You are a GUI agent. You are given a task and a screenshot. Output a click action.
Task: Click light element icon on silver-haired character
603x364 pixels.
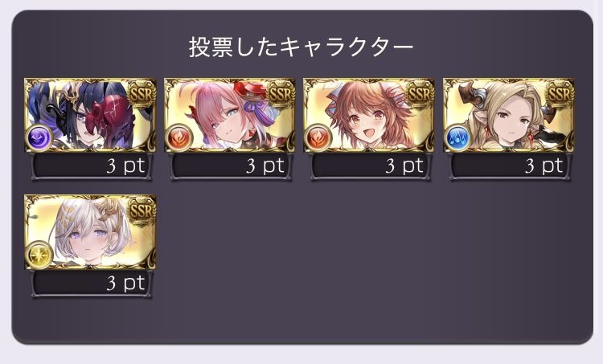[x=39, y=254]
